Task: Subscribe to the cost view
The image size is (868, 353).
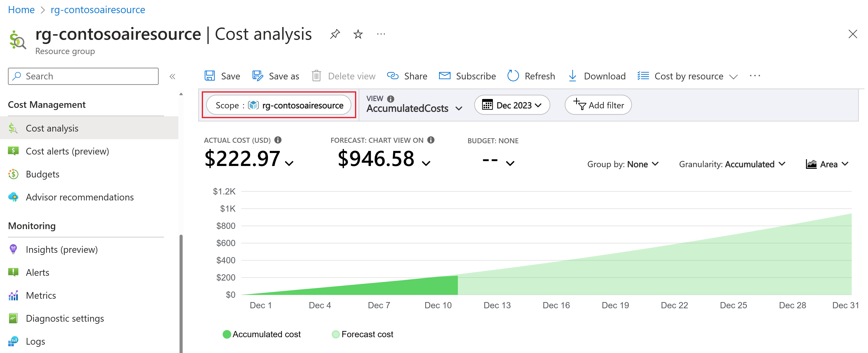Action: [467, 76]
